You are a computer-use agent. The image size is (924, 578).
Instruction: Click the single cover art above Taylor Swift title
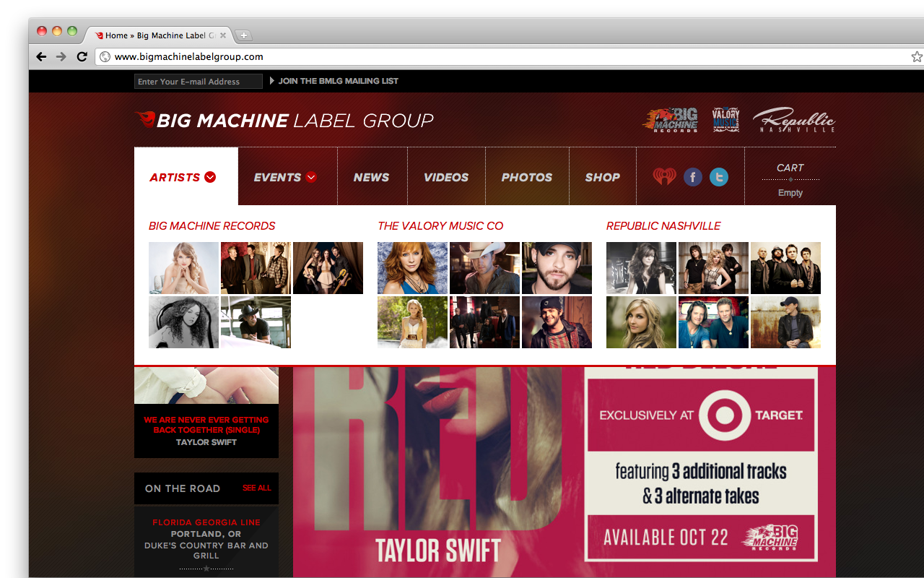(206, 385)
